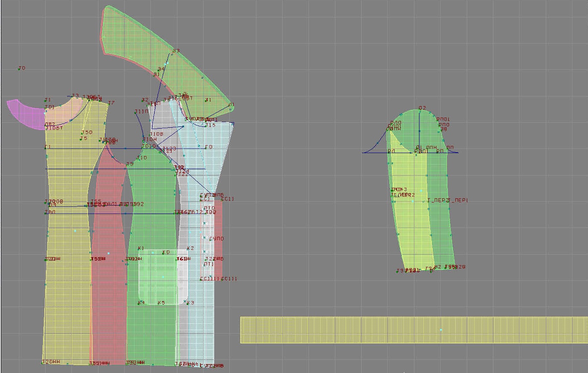
Task: Select the purple crescent collar piece
Action: [26, 114]
